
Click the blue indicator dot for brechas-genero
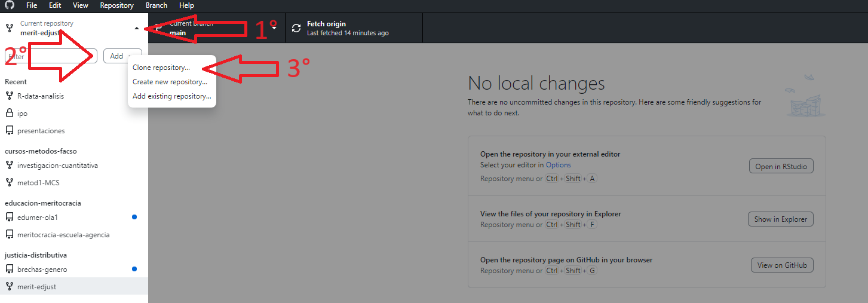coord(134,270)
